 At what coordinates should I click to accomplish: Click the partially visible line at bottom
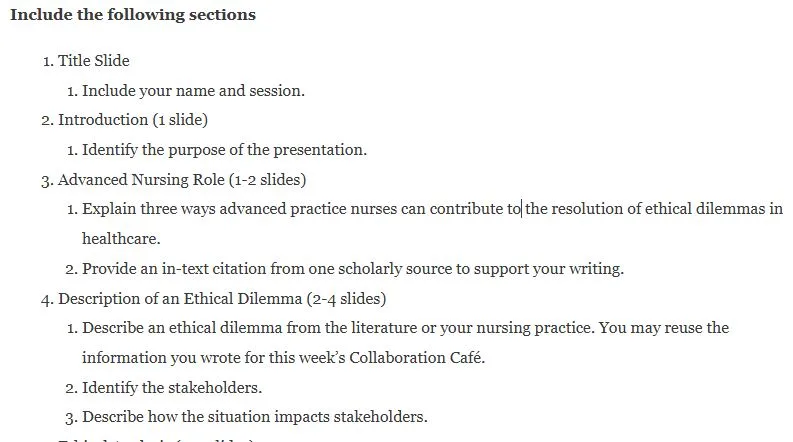coord(157,439)
